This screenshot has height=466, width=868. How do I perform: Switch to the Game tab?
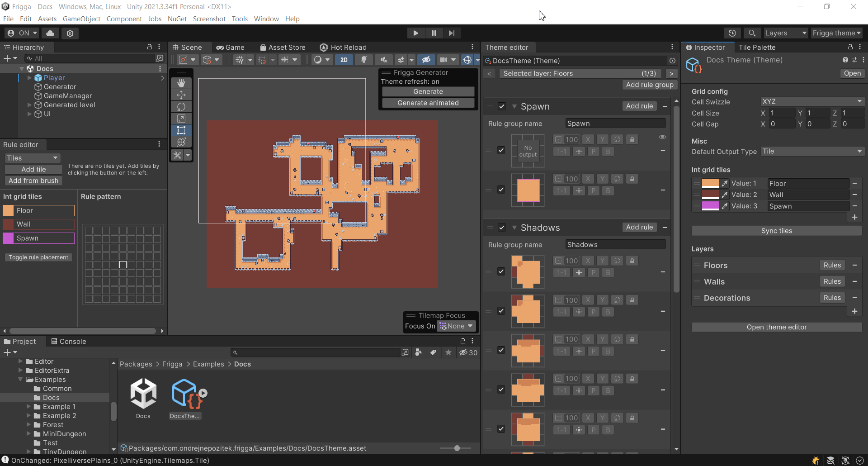point(231,48)
